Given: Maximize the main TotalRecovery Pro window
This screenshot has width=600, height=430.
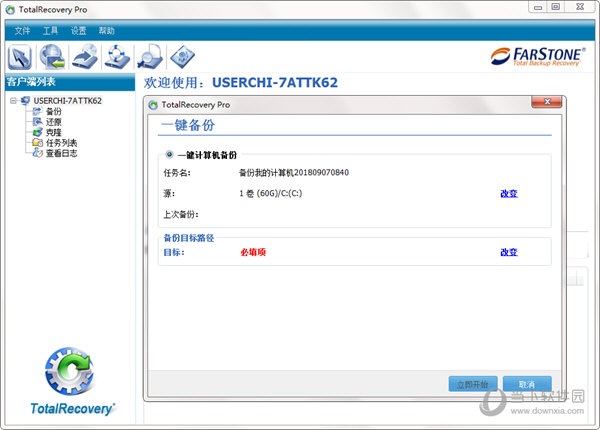Looking at the screenshot, I should (x=556, y=7).
